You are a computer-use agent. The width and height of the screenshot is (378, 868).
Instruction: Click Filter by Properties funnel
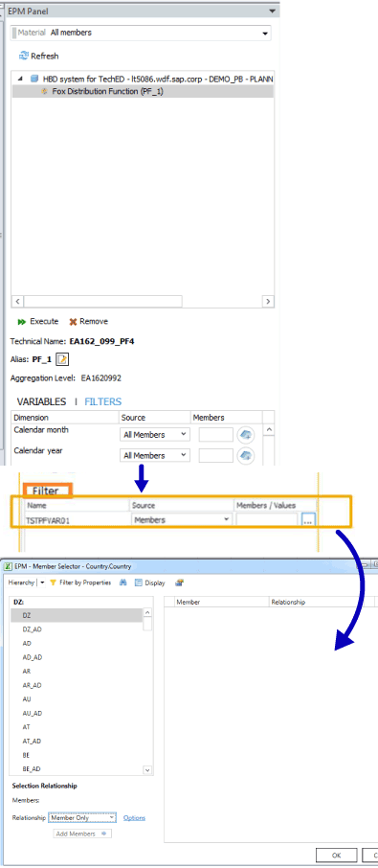tap(53, 582)
